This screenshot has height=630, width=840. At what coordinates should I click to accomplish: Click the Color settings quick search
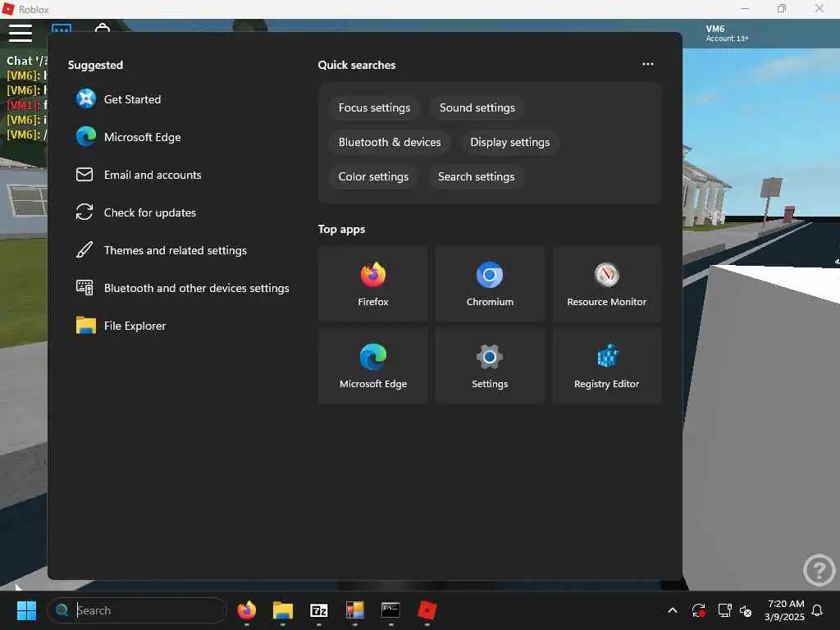point(373,176)
